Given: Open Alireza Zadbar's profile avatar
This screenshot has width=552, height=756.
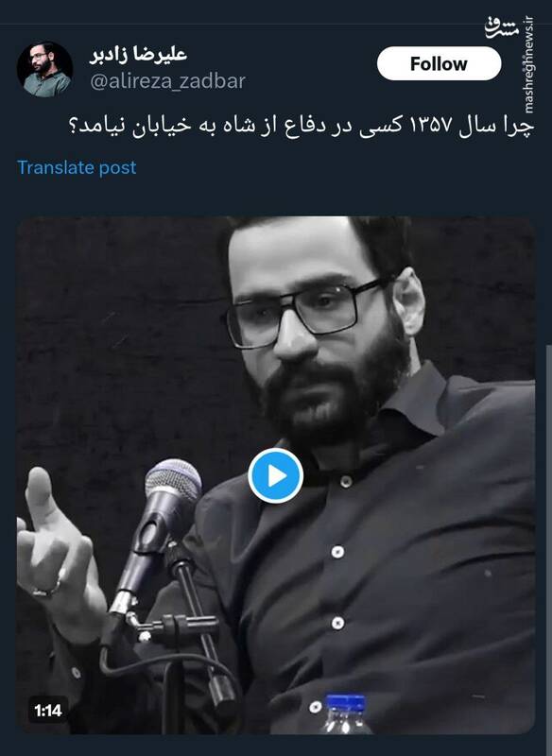Looking at the screenshot, I should coord(44,69).
